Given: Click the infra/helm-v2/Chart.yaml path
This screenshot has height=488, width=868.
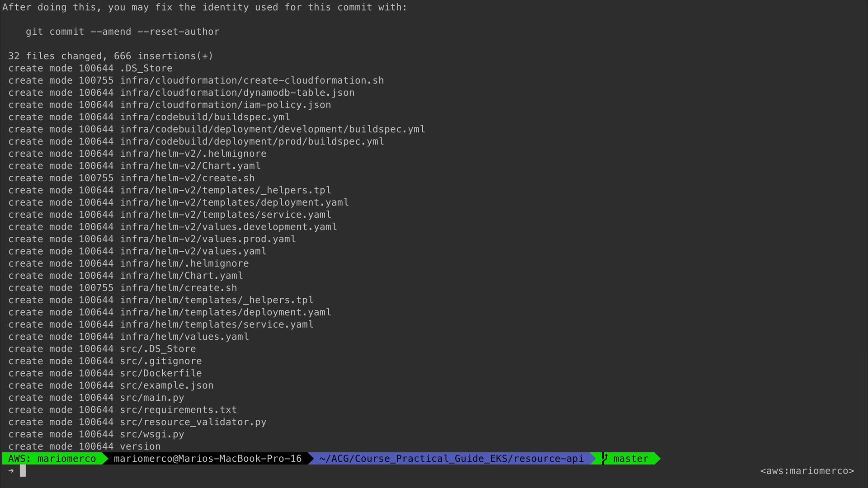Looking at the screenshot, I should coord(190,166).
